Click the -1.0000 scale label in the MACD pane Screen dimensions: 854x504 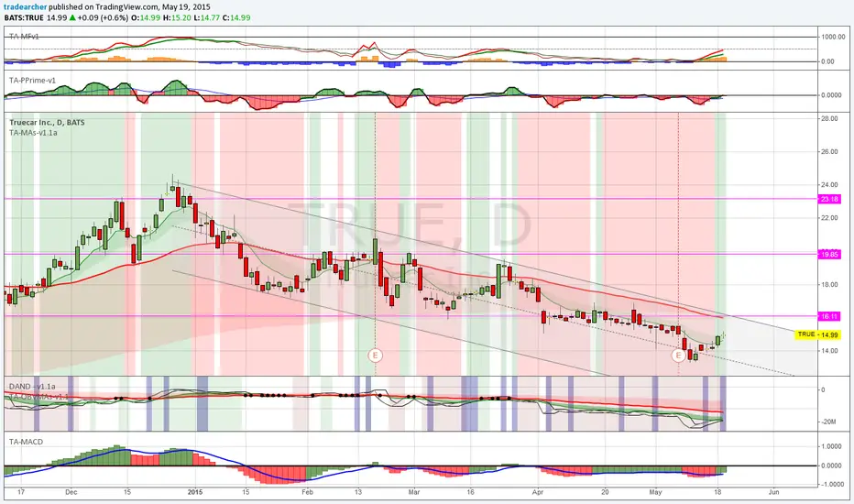click(830, 485)
